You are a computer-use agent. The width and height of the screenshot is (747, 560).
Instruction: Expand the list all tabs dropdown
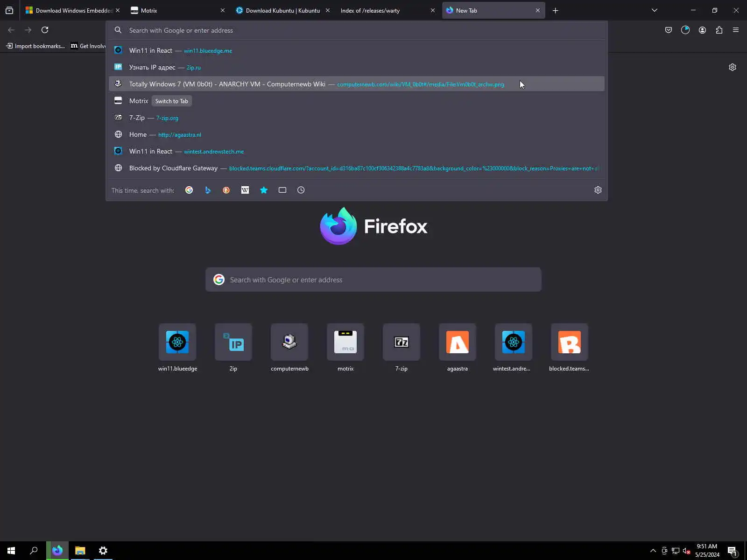[x=655, y=10]
